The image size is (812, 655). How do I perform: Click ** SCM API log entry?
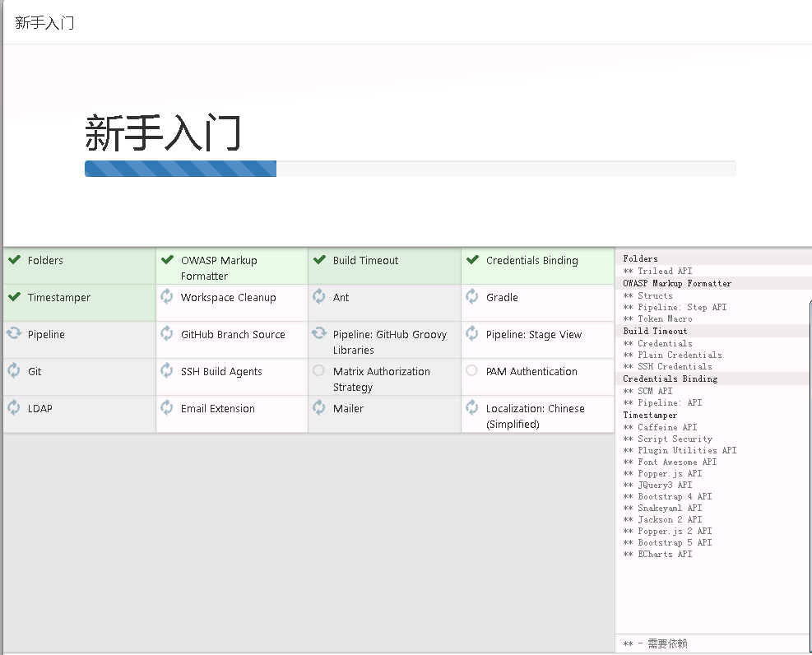tap(647, 391)
